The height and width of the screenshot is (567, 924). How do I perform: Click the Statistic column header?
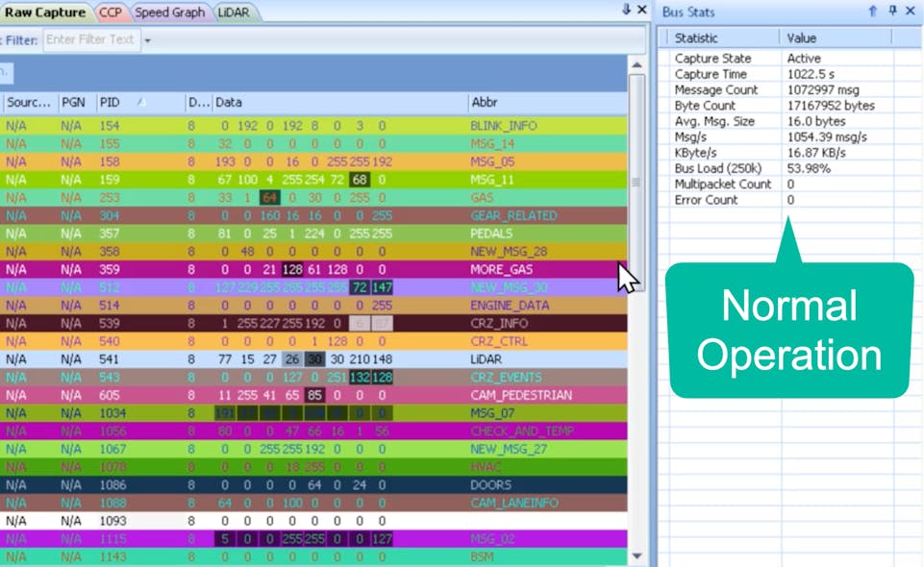pos(723,38)
